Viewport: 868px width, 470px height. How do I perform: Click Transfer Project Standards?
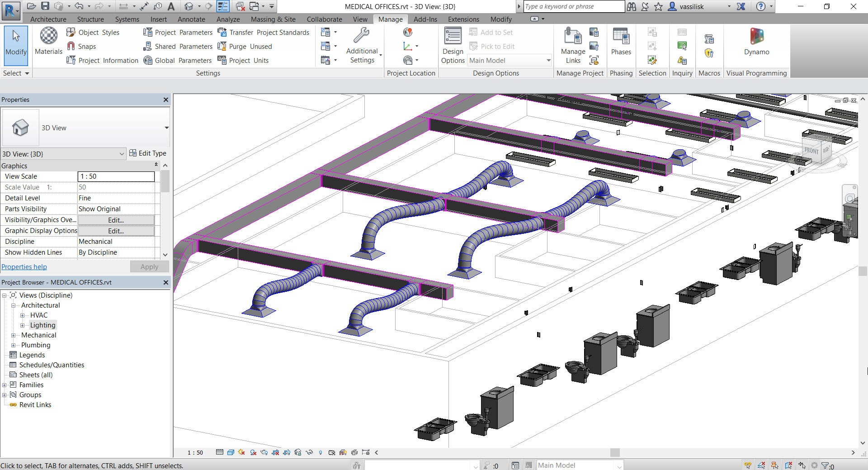[x=264, y=32]
